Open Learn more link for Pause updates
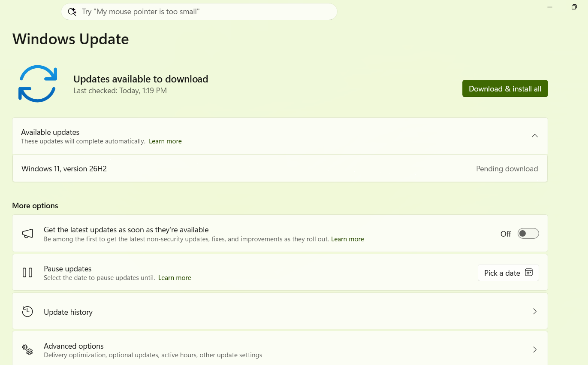Image resolution: width=588 pixels, height=365 pixels. coord(175,278)
